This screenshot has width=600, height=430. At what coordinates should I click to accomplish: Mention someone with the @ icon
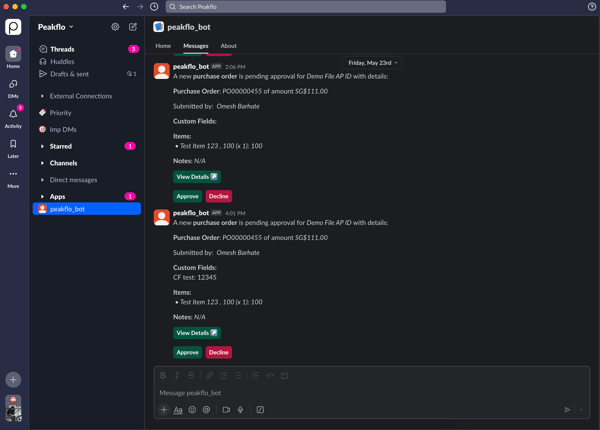tap(206, 410)
